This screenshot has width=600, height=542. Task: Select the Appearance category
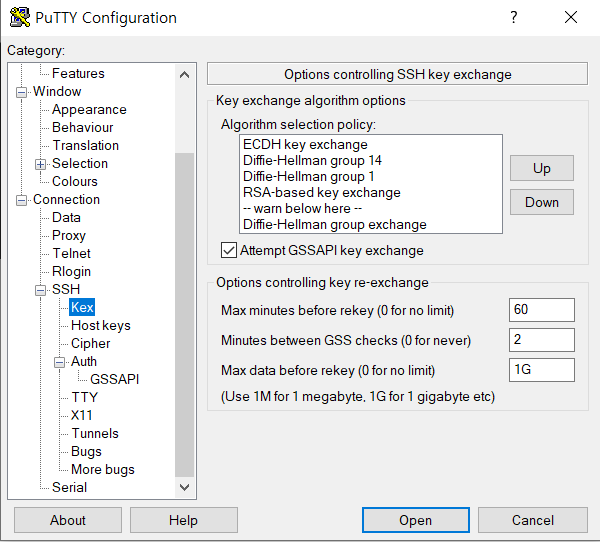pos(89,109)
